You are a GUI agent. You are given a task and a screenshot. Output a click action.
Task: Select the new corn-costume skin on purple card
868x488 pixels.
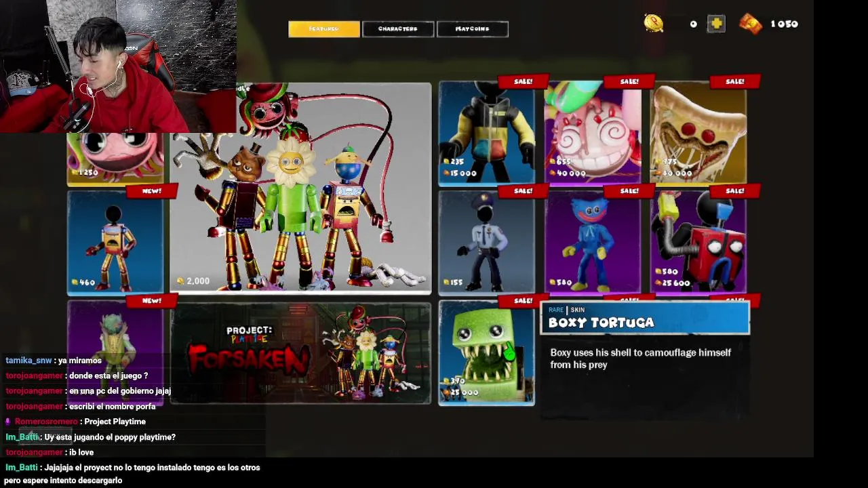pos(115,330)
